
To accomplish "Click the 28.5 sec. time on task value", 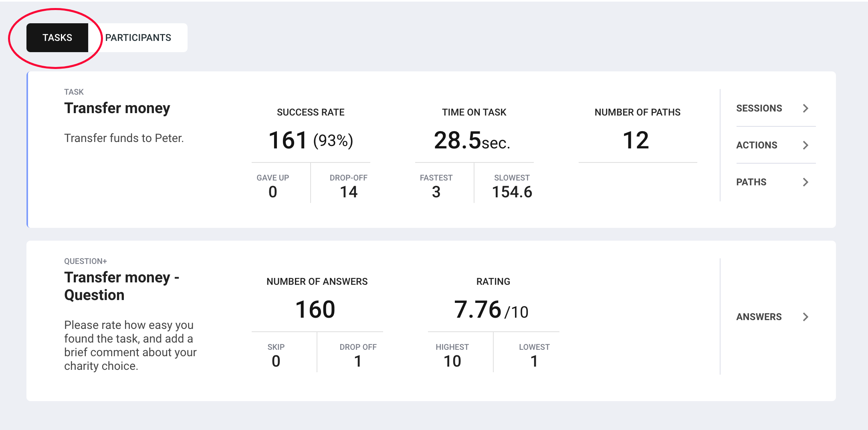I will coord(472,140).
